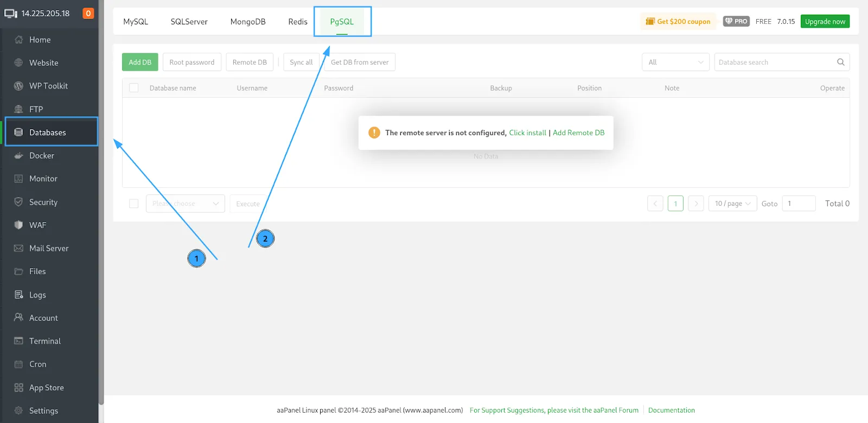Click the Home house icon in sidebar
The height and width of the screenshot is (423, 868).
(18, 40)
